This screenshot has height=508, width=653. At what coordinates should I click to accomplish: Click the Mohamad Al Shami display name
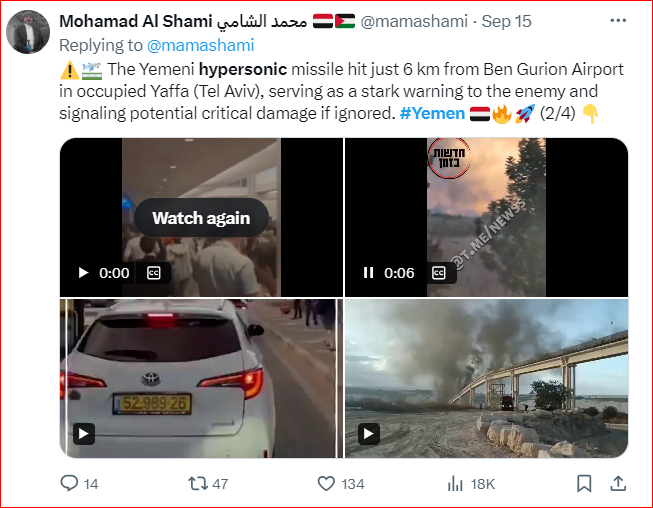[x=183, y=21]
